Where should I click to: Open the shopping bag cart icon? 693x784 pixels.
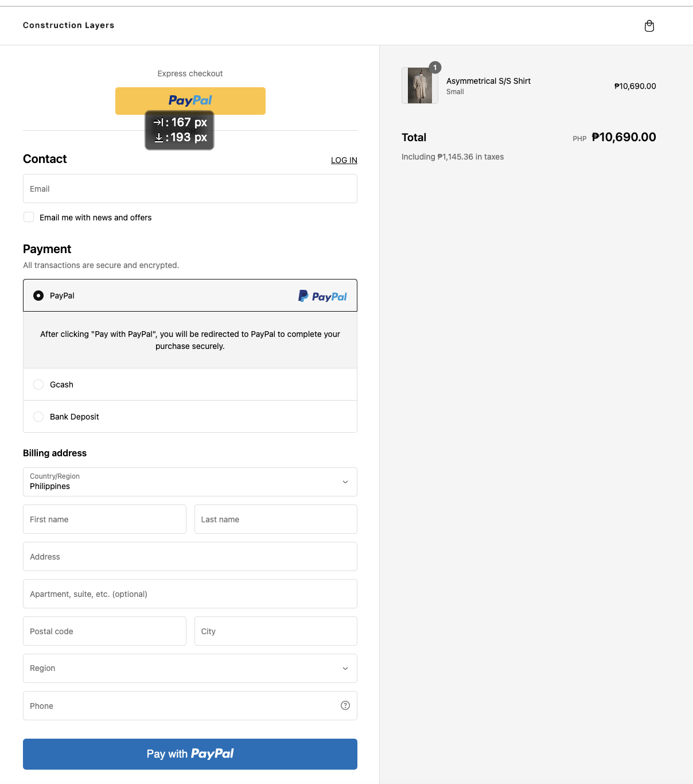(649, 26)
